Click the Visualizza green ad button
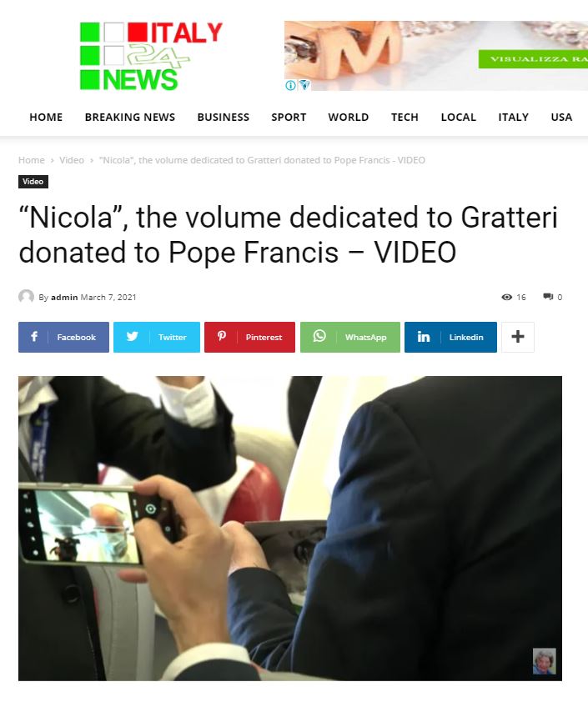This screenshot has height=702, width=588. point(533,59)
